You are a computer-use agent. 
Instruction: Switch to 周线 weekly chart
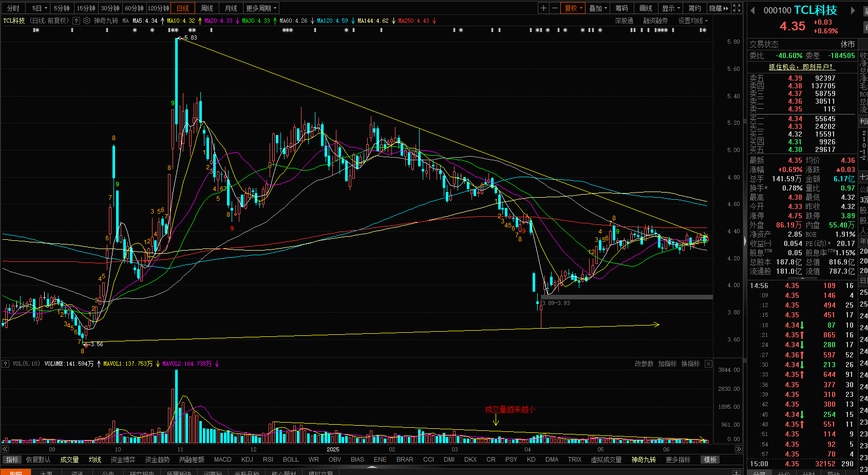[x=207, y=8]
